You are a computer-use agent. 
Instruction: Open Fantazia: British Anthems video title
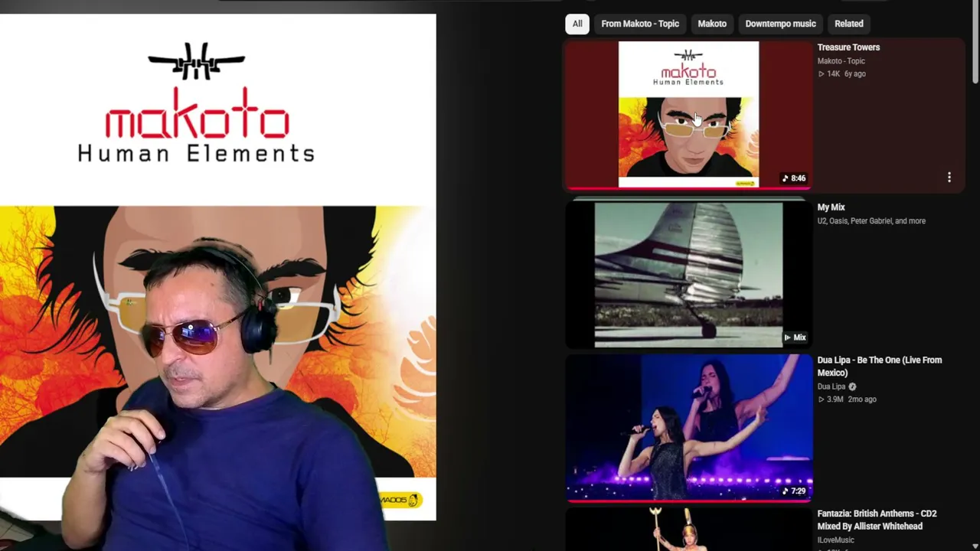coord(877,520)
